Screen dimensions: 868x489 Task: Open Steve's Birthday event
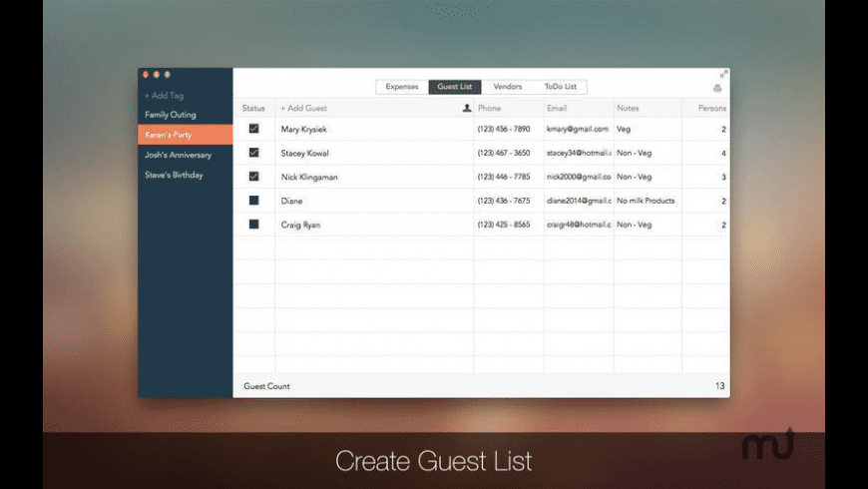[x=174, y=175]
